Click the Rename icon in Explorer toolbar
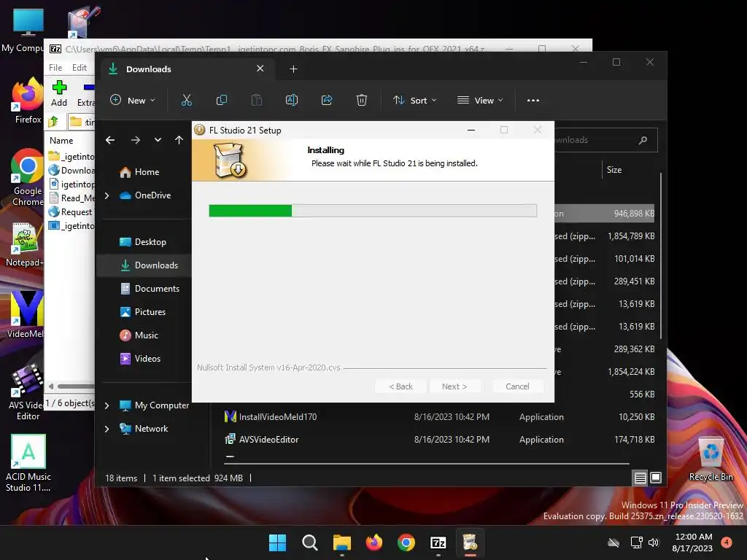 (x=292, y=100)
